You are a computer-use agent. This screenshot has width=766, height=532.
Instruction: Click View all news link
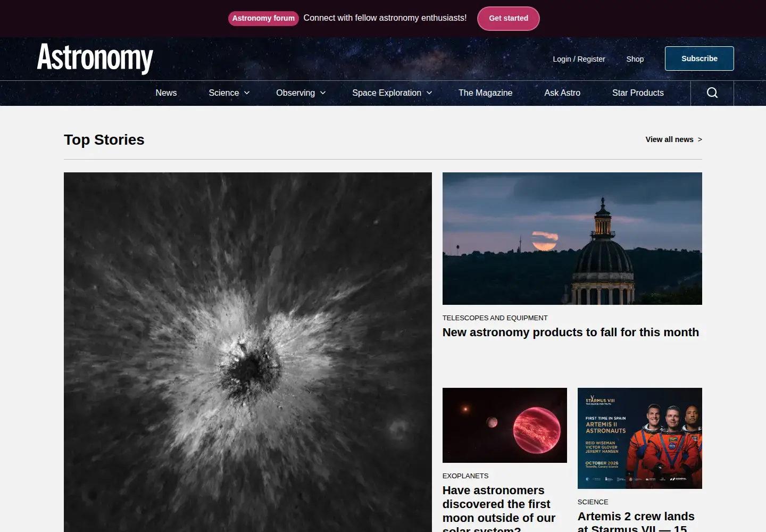tap(673, 139)
